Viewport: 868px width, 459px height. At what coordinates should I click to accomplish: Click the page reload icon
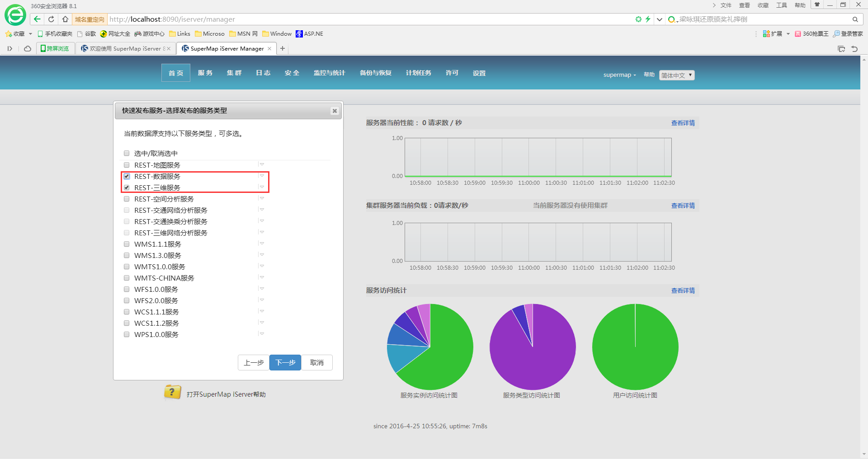click(51, 19)
